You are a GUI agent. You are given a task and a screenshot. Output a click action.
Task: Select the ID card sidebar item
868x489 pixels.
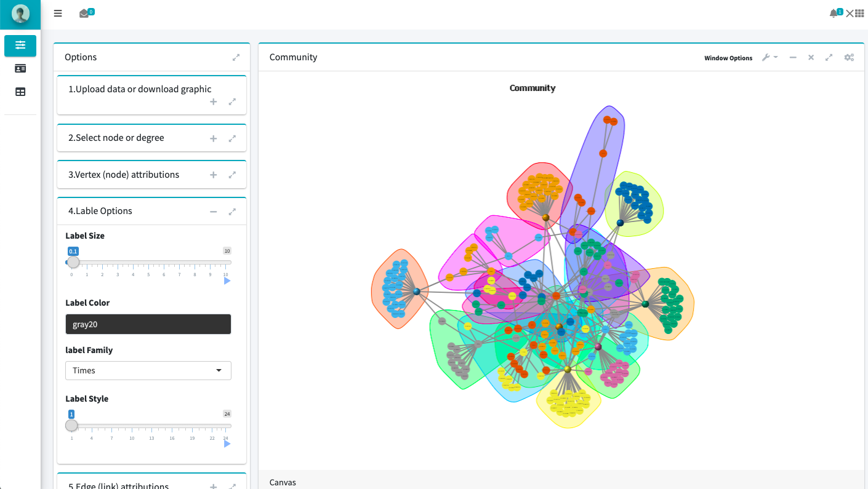click(20, 68)
